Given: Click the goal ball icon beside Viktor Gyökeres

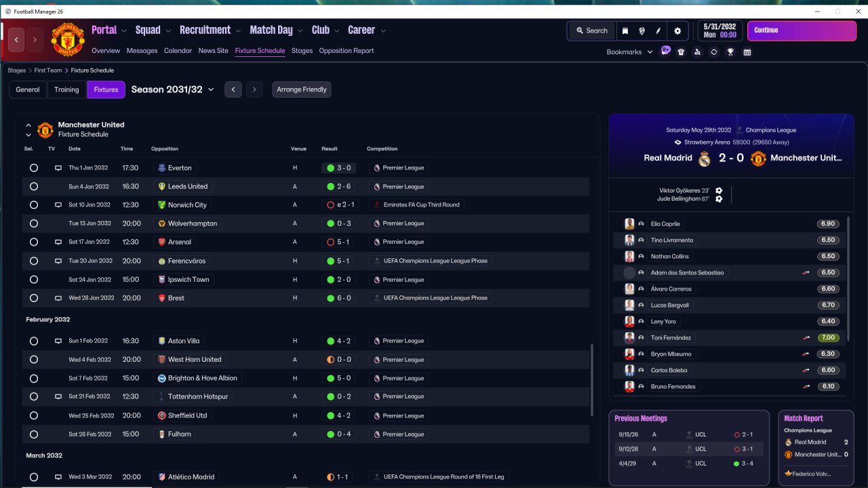Looking at the screenshot, I should pyautogui.click(x=719, y=190).
